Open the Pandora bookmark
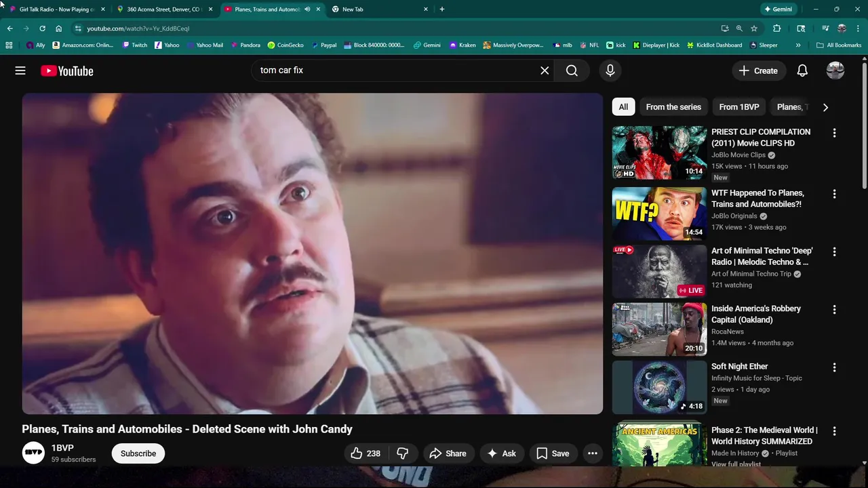The image size is (868, 488). [x=245, y=45]
